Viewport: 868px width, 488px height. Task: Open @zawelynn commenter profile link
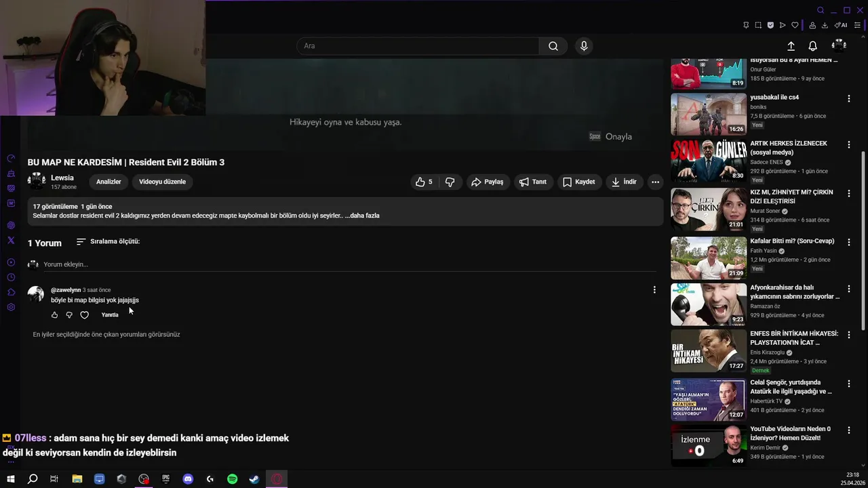tap(66, 290)
